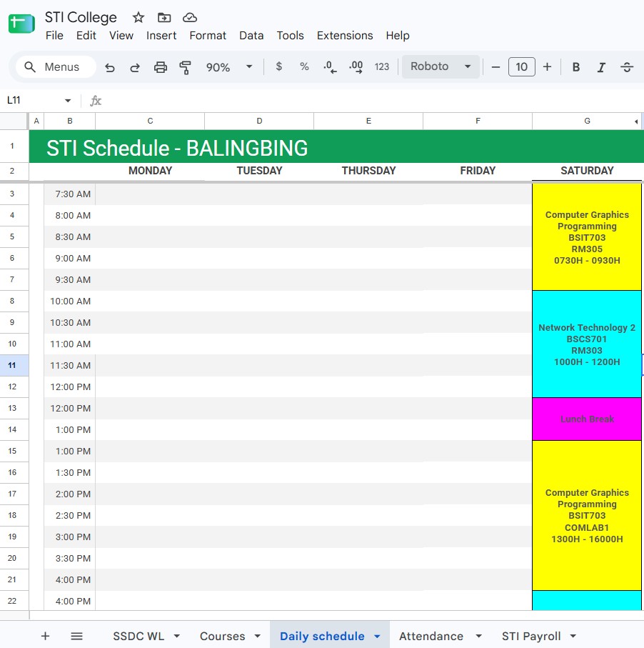
Task: Decrease decimal places
Action: pos(330,67)
